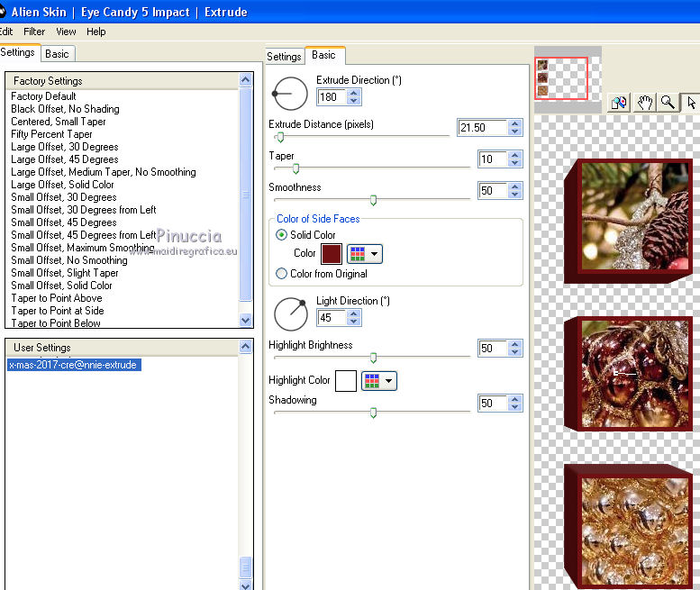Click the Extrude Distance slider handle
The width and height of the screenshot is (700, 590).
280,137
